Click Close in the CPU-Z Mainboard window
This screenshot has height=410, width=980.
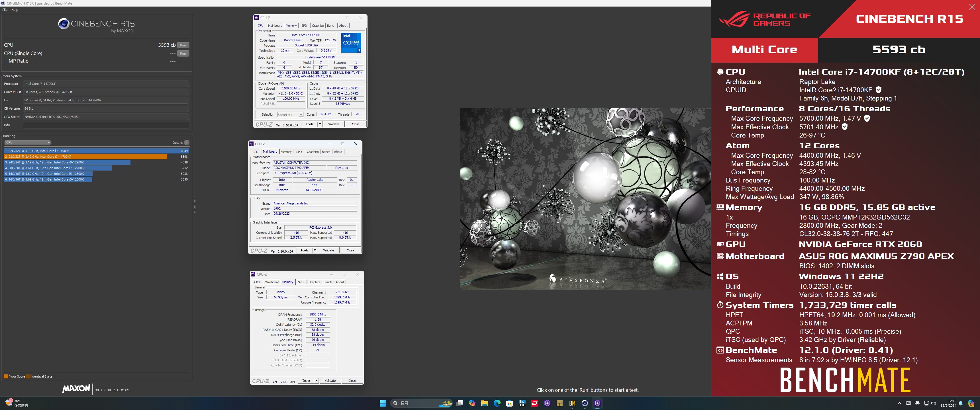pyautogui.click(x=350, y=250)
